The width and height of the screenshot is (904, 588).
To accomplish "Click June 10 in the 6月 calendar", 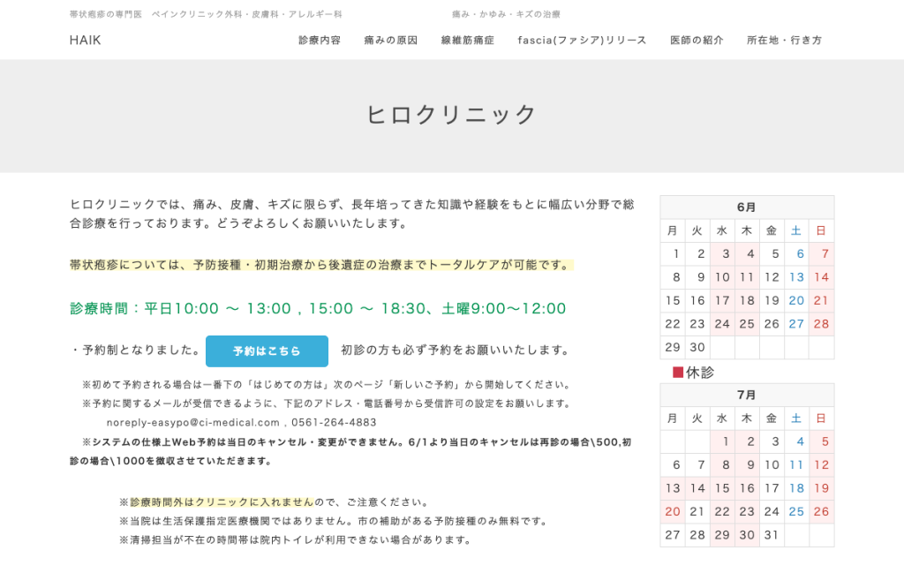I will 722,277.
